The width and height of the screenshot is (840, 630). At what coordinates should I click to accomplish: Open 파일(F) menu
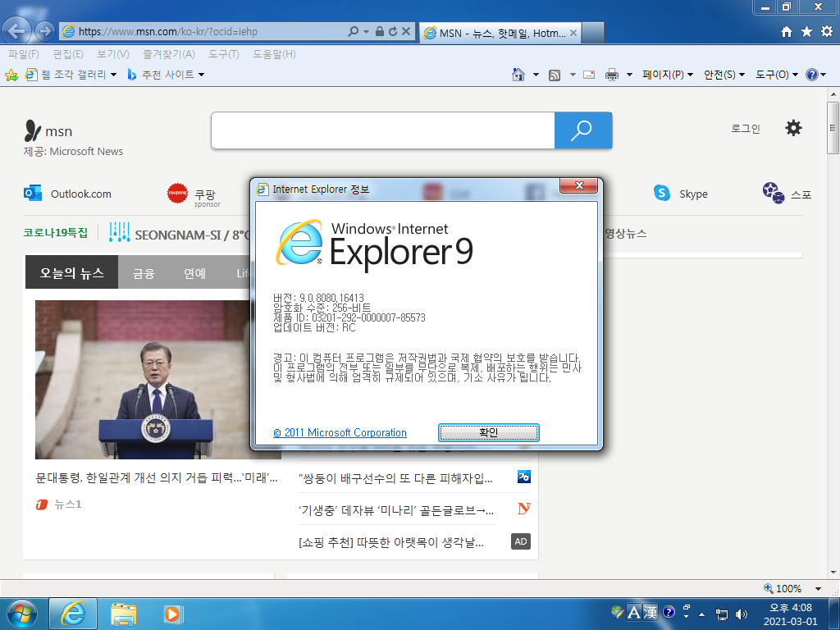(24, 54)
